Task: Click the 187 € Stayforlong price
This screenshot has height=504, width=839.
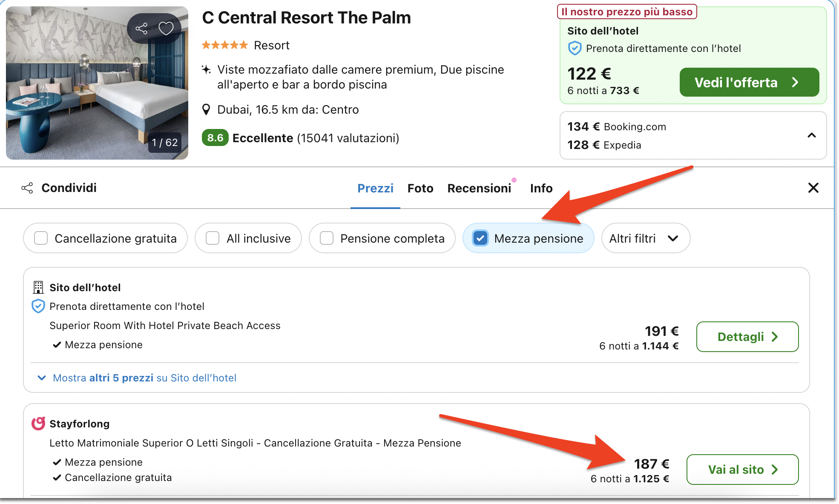Action: (x=651, y=464)
